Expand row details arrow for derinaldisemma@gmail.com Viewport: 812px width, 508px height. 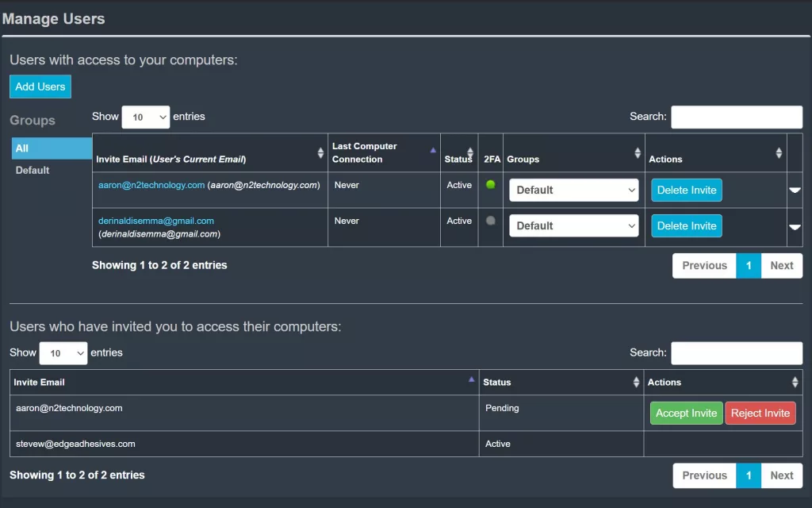[x=795, y=227]
